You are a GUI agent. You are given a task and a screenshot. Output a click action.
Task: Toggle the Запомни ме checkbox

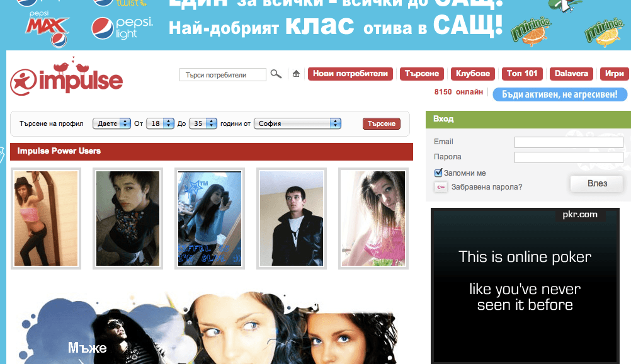(438, 173)
